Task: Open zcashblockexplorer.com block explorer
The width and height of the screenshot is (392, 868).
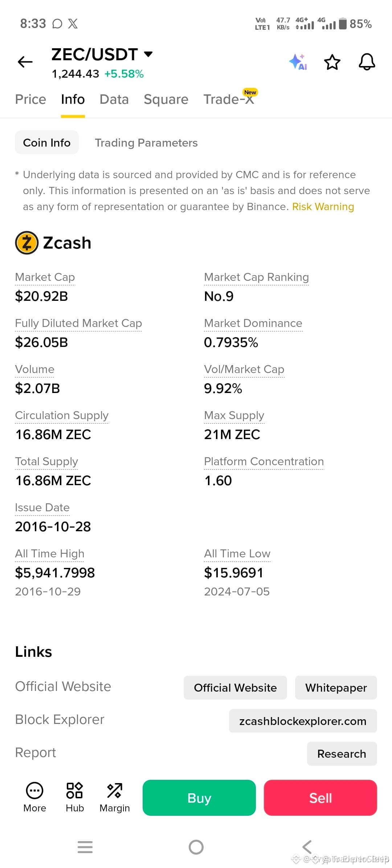Action: click(x=303, y=721)
